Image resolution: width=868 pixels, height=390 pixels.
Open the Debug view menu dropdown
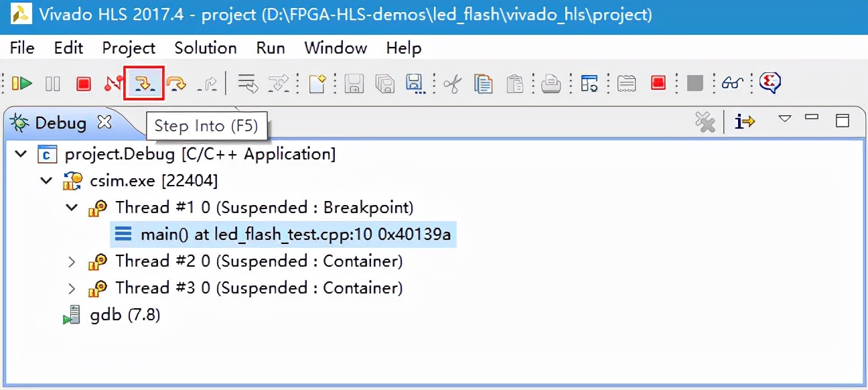(x=785, y=119)
